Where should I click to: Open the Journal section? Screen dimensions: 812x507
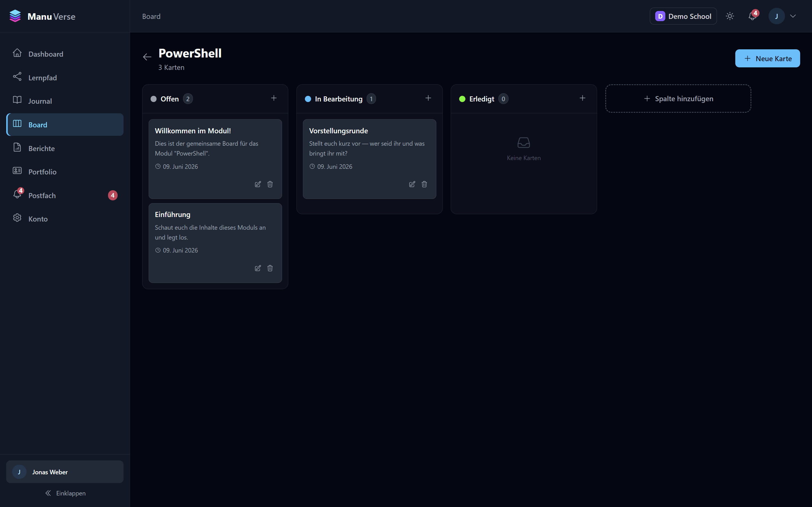click(65, 101)
